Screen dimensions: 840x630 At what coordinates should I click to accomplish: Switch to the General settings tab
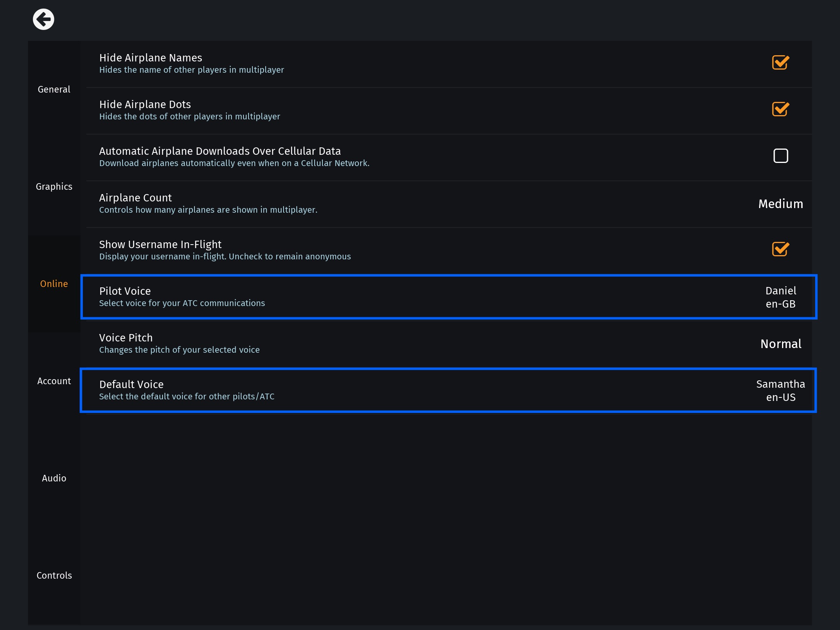pyautogui.click(x=54, y=89)
